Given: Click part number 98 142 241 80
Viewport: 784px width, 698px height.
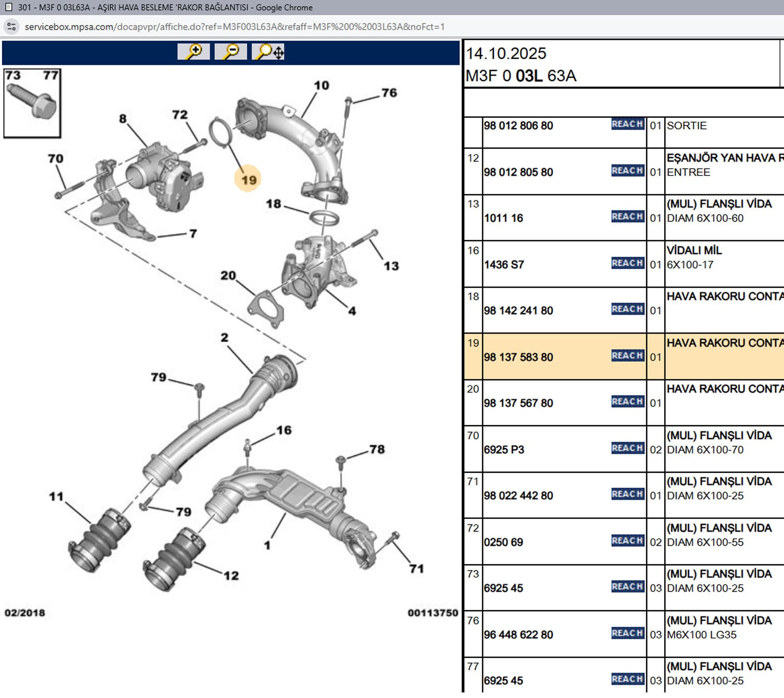Looking at the screenshot, I should click(x=518, y=311).
